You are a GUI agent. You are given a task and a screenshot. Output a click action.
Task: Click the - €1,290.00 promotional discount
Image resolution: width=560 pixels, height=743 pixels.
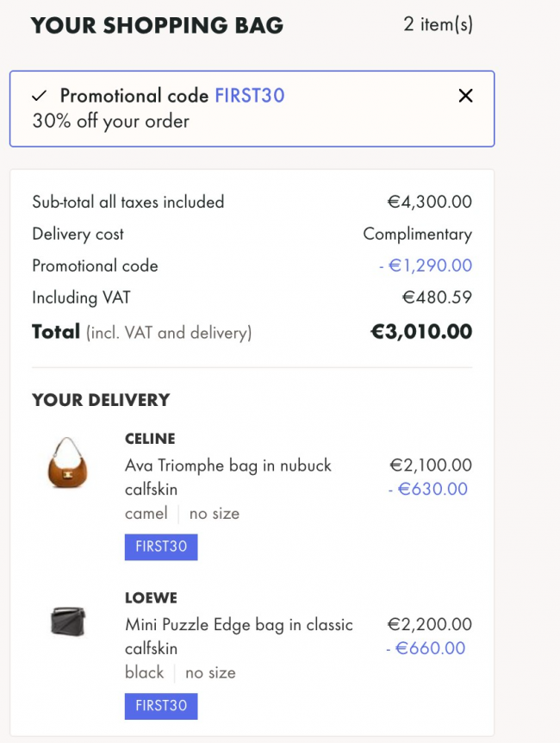[426, 265]
